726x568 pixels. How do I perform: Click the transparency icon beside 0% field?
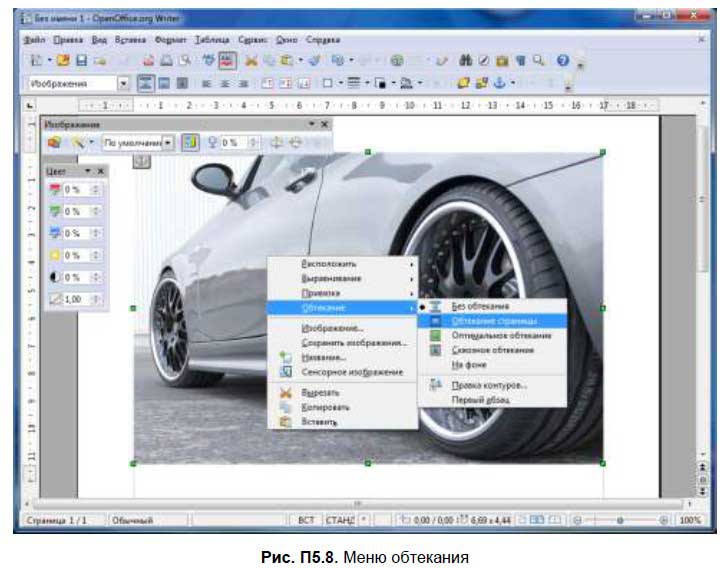[213, 143]
